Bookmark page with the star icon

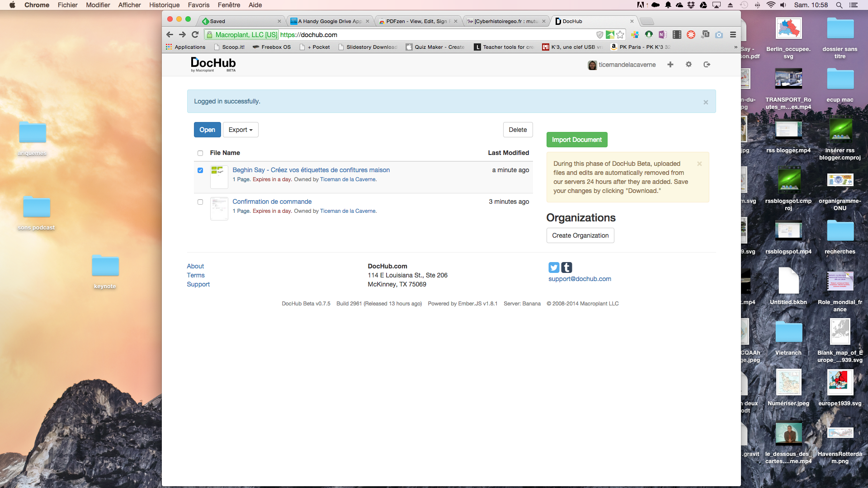tap(620, 35)
